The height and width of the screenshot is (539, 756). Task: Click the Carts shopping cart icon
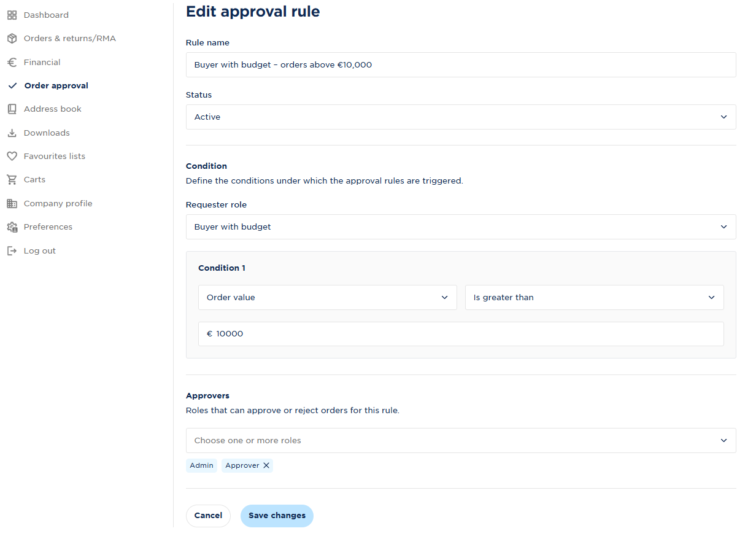12,180
